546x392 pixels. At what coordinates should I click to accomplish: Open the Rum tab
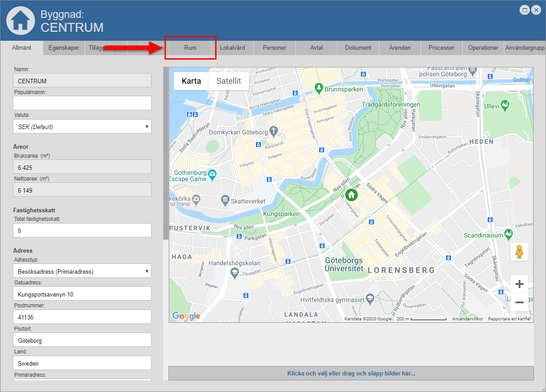190,47
